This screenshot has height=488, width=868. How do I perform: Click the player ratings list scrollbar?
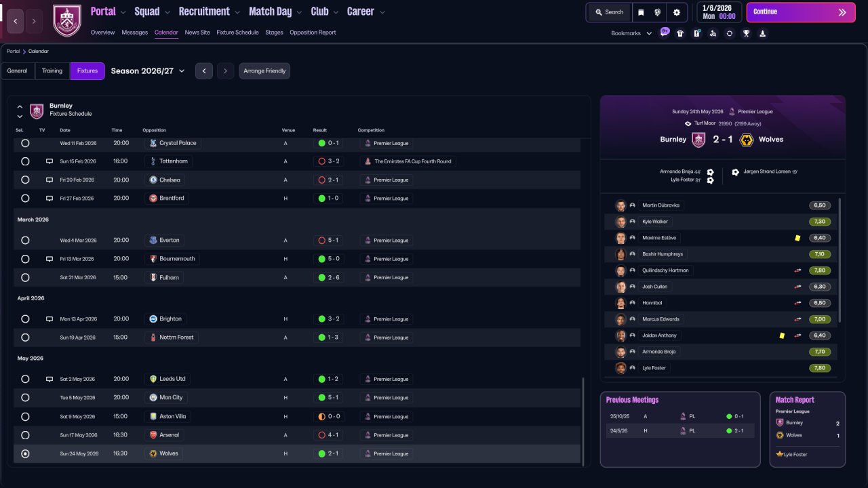pos(840,260)
